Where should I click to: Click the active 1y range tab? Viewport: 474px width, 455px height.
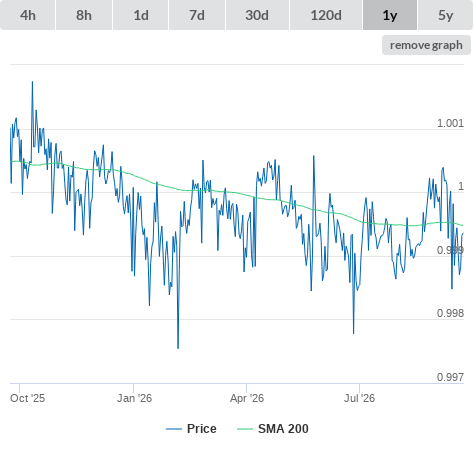pos(390,15)
